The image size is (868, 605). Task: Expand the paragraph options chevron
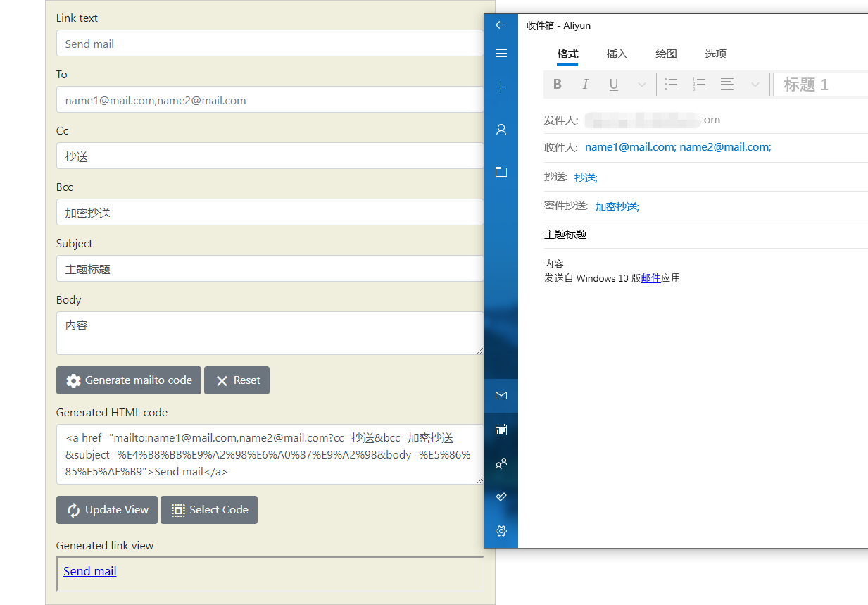click(755, 84)
